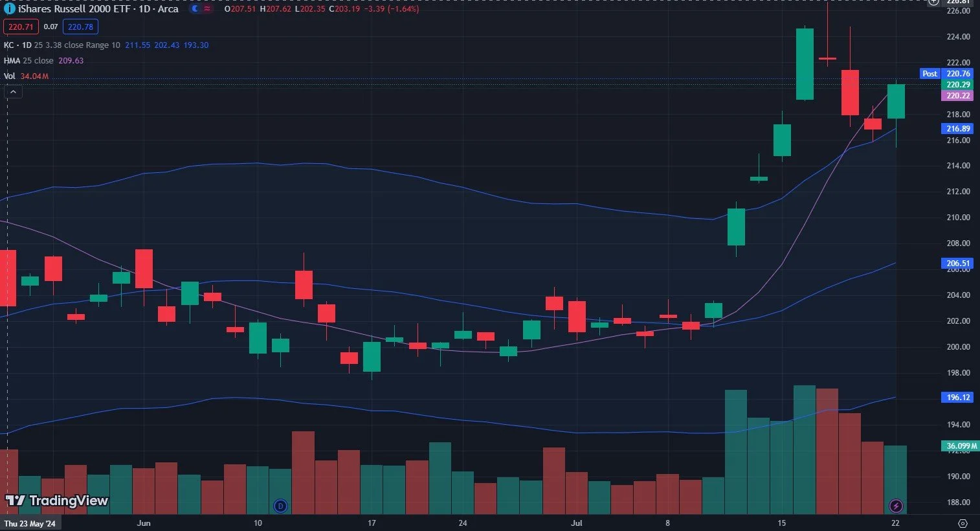980x531 pixels.
Task: Click the blue KC middle label 206.51
Action: click(957, 264)
